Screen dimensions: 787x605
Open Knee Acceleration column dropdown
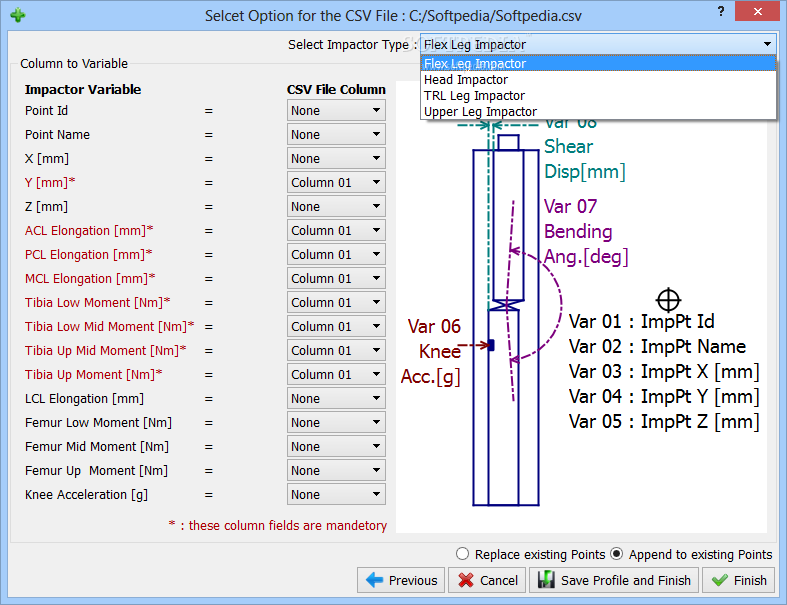tap(336, 494)
